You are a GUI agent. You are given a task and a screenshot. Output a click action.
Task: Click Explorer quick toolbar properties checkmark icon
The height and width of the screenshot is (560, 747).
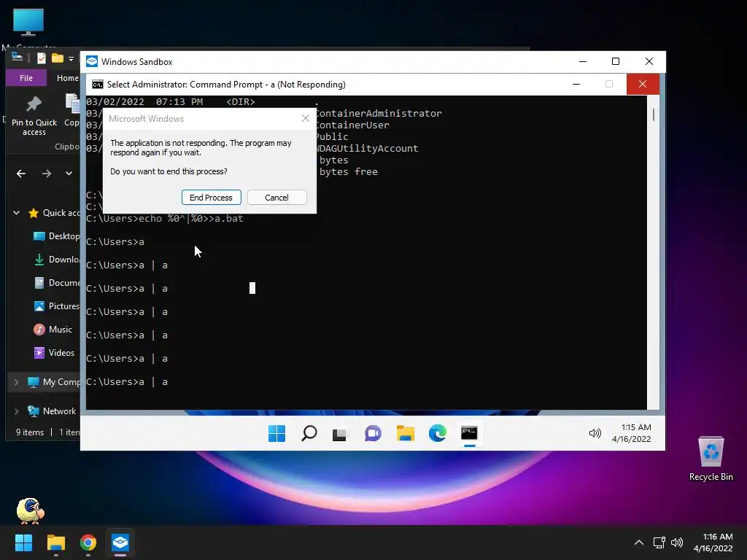click(x=42, y=58)
